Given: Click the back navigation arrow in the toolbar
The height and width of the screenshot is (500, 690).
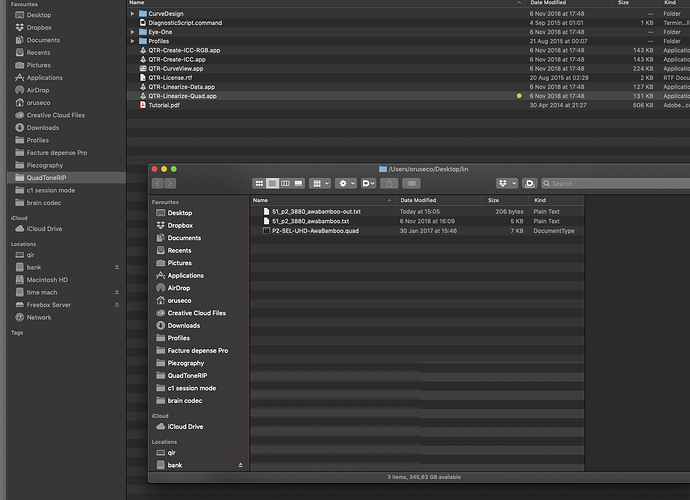Looking at the screenshot, I should [158, 184].
